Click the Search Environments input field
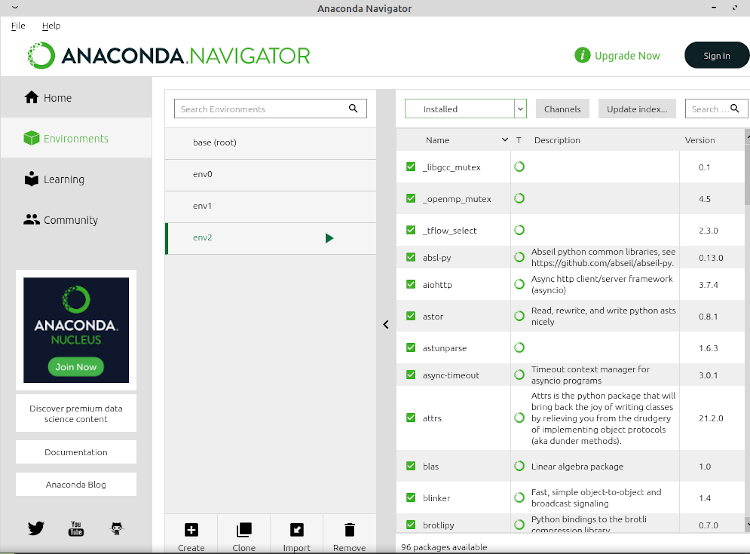The width and height of the screenshot is (750, 554). click(270, 109)
